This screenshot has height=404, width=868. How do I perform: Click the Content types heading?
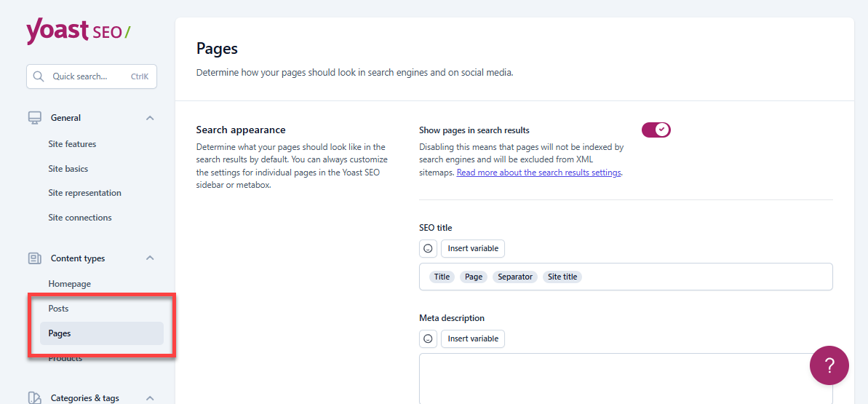(78, 258)
